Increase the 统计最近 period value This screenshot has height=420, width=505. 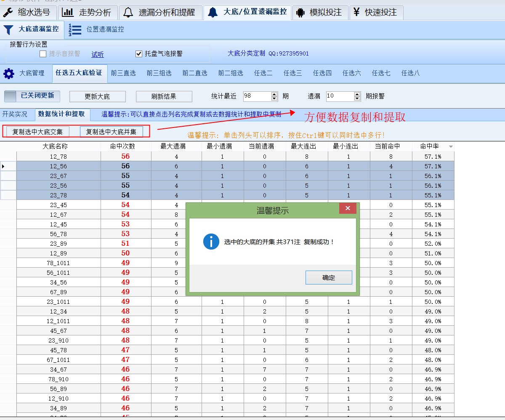tap(273, 93)
